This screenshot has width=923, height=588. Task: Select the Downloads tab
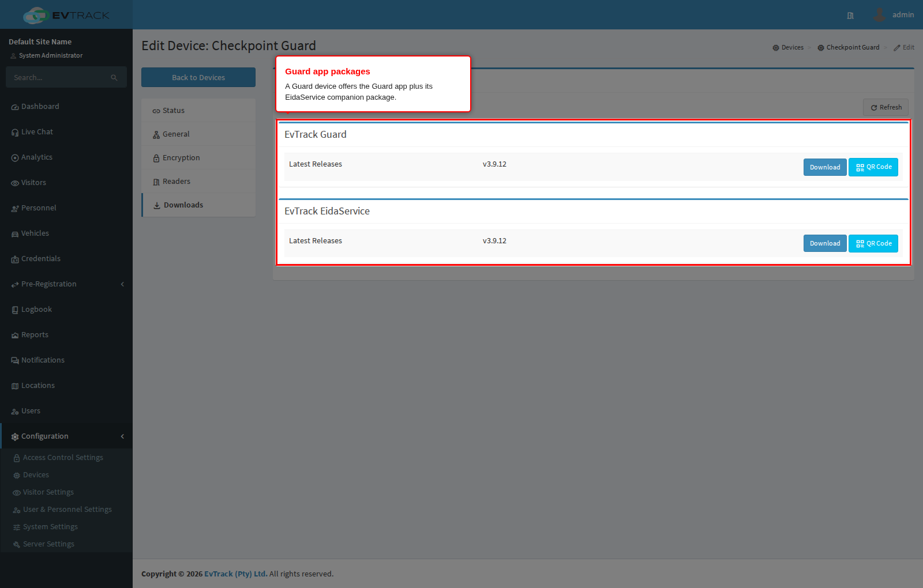click(198, 205)
